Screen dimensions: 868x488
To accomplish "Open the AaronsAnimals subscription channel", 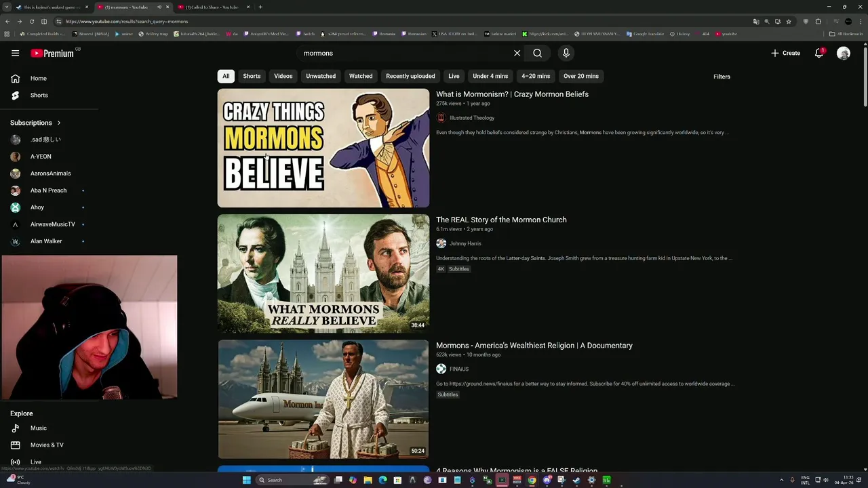I will click(50, 174).
